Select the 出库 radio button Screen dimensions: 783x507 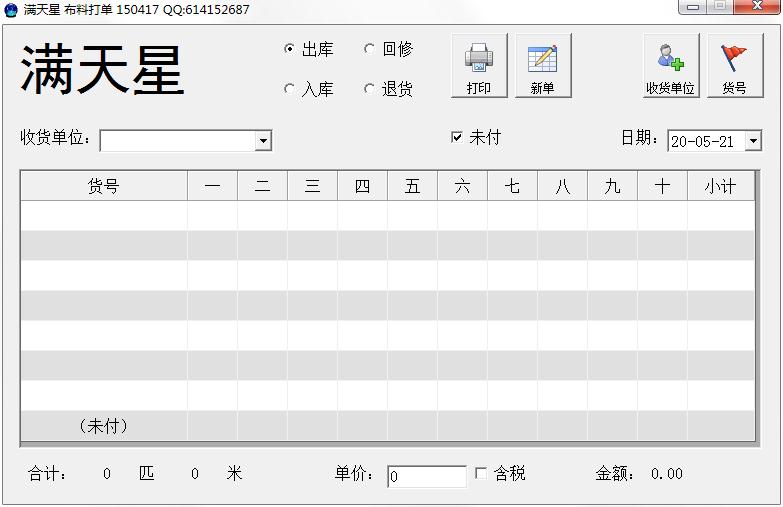pos(290,49)
